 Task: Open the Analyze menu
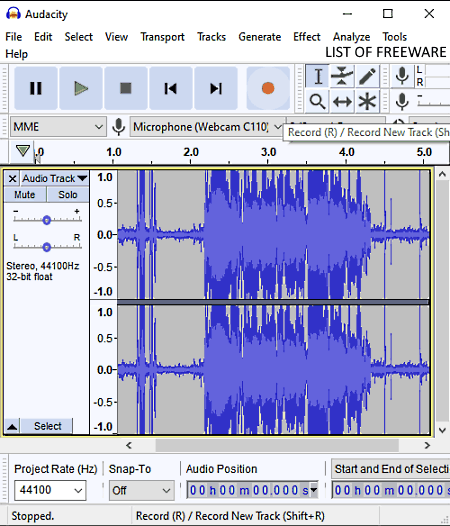pyautogui.click(x=351, y=37)
